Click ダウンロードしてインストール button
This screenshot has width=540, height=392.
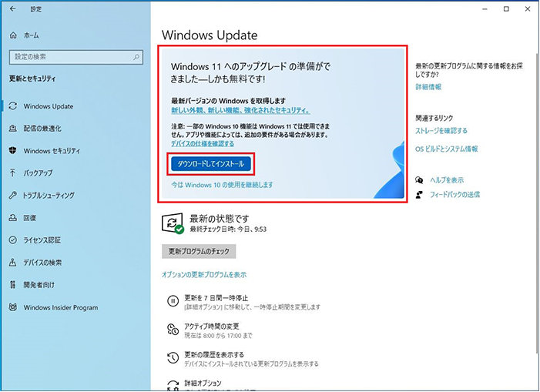pos(211,164)
